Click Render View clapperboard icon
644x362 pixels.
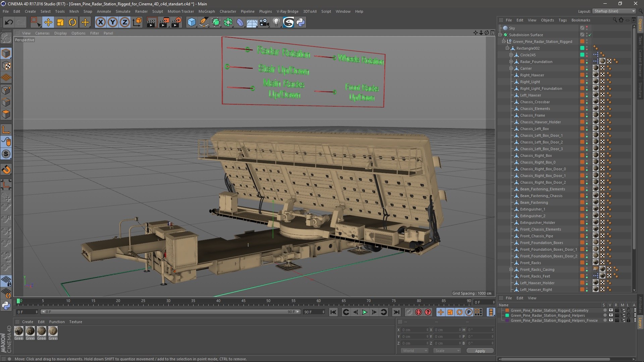click(x=152, y=22)
